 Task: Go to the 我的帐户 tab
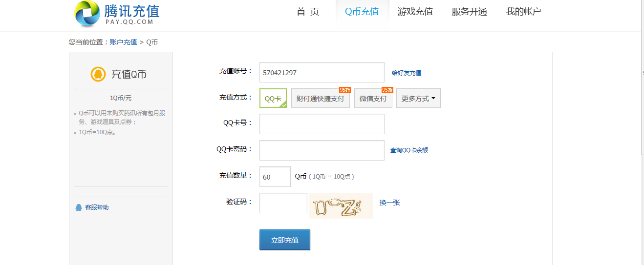point(524,12)
